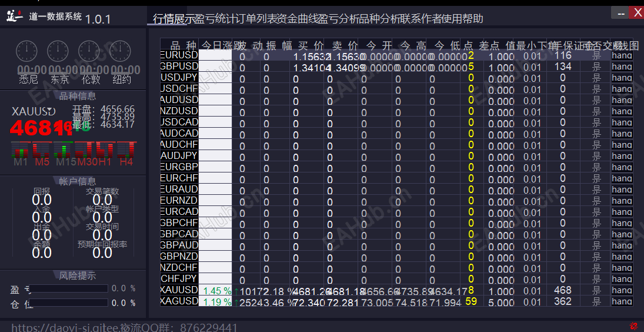Screen dimensions: 644x332
Task: Click the hang chart button for USDJPY
Action: (x=622, y=77)
